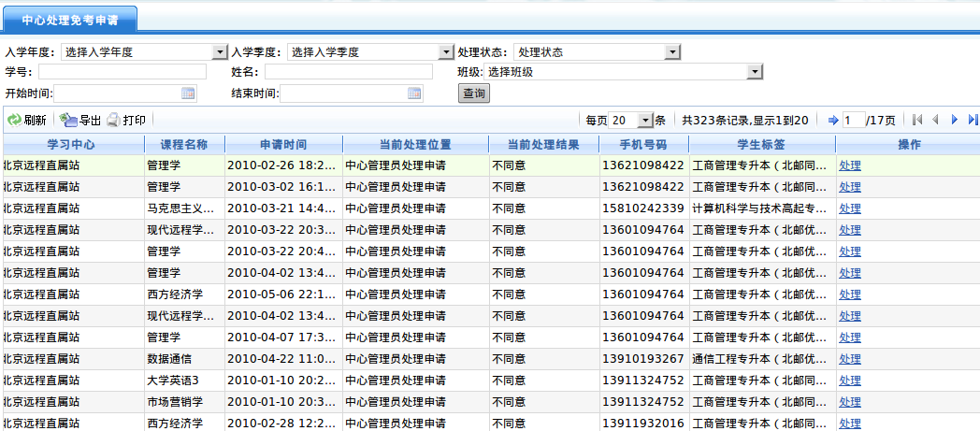Click 处理 link for 2010-04-07 管理学 row
980x431 pixels.
coord(850,338)
